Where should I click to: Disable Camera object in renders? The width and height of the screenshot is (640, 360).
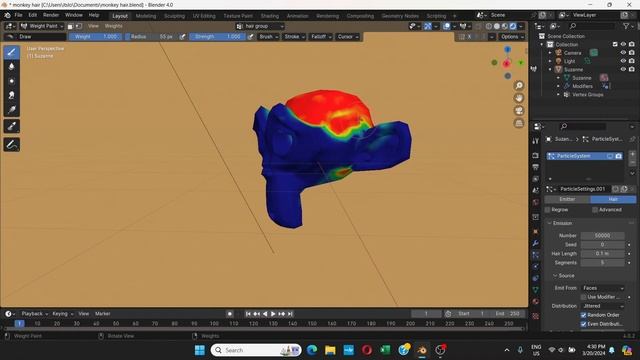pyautogui.click(x=631, y=53)
